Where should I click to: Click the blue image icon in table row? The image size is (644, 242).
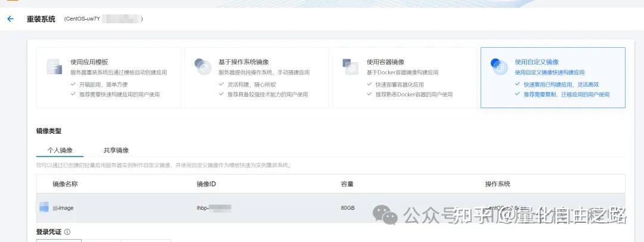click(x=44, y=207)
